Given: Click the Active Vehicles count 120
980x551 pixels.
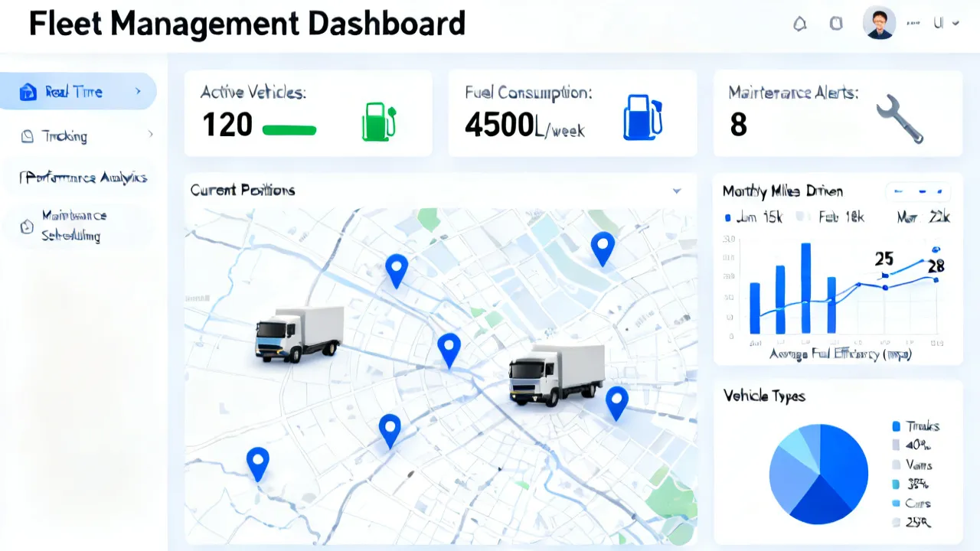Looking at the screenshot, I should [227, 125].
